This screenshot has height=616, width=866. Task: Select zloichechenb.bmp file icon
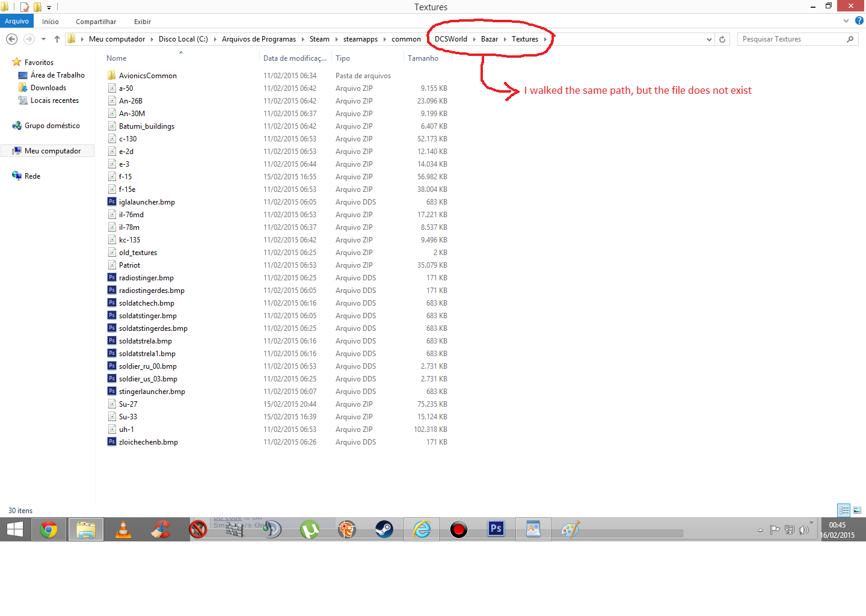point(112,442)
